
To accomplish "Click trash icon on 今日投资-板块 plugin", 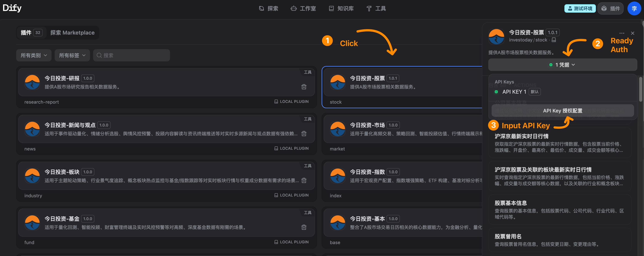I will pyautogui.click(x=304, y=180).
